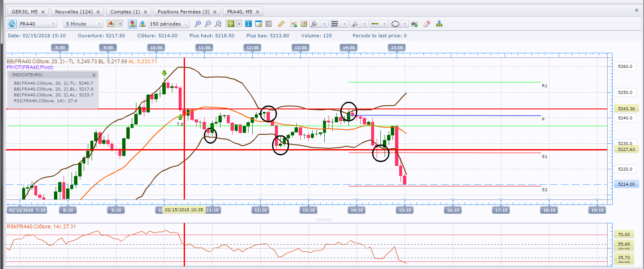Toggle the vertical fit scale button
The width and height of the screenshot is (644, 269).
click(x=248, y=24)
